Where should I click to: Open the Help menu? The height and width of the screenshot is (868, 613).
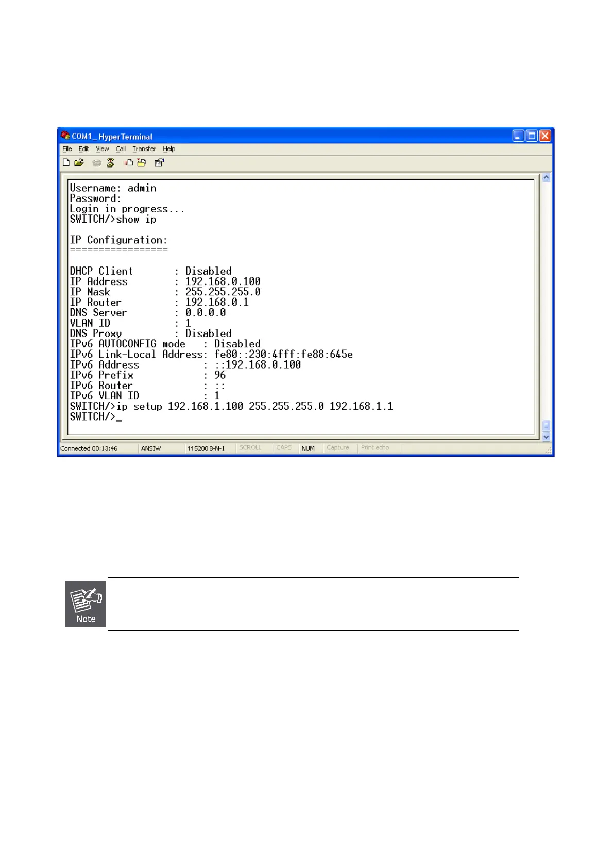(x=169, y=149)
